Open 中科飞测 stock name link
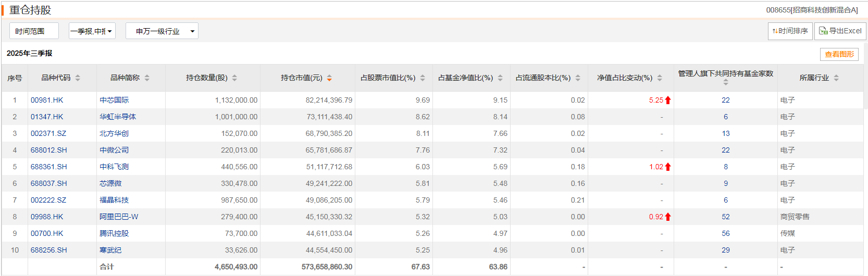The image size is (868, 276). (x=114, y=167)
